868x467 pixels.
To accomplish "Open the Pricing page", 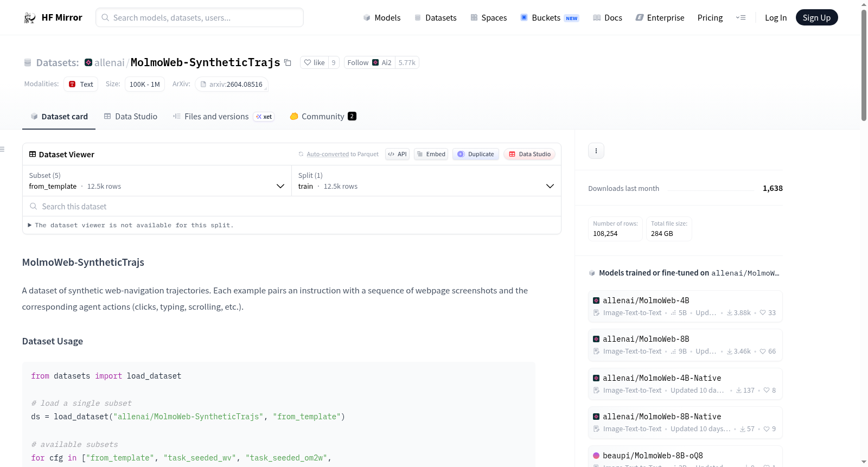I will pyautogui.click(x=710, y=17).
